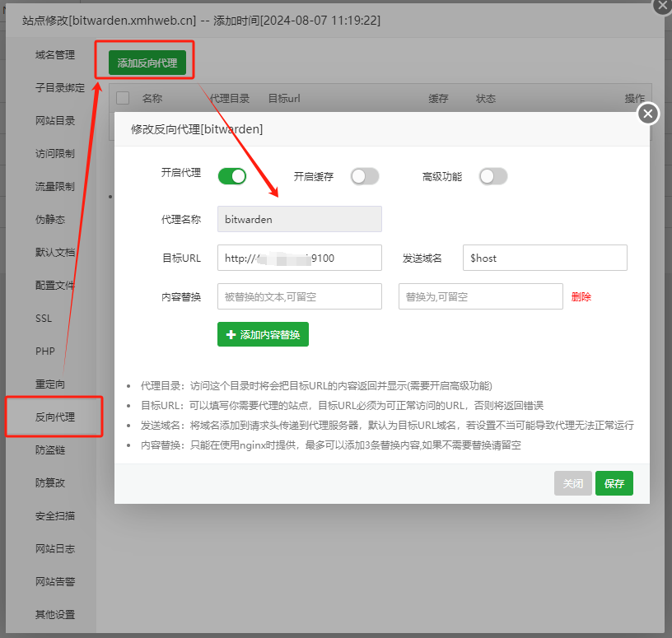
Task: Turn on the 高级功能 switch
Action: pos(493,176)
